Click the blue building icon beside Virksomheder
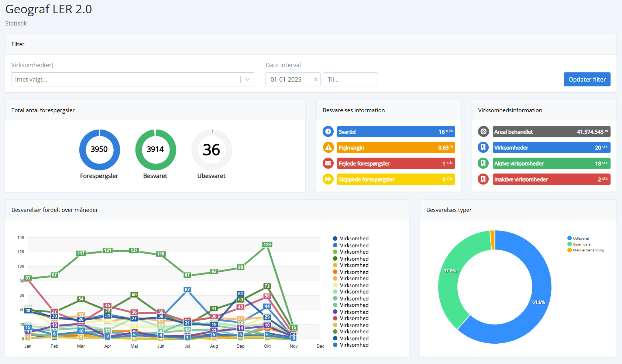The image size is (622, 364). 483,147
